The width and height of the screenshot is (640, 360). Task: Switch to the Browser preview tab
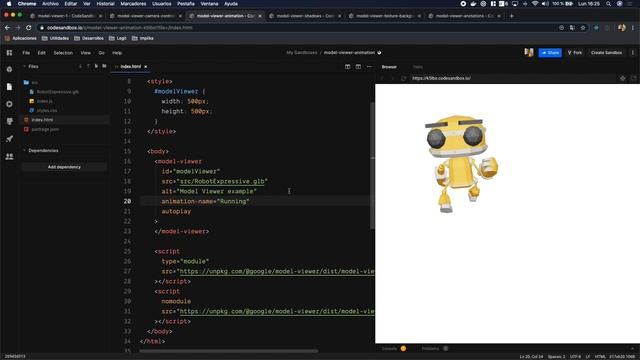389,67
